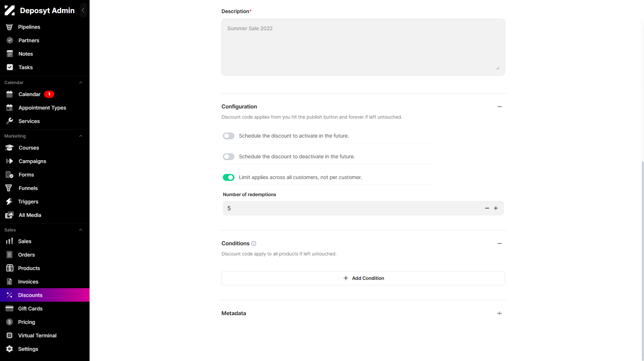Enable scheduling discount to deactivate in future

229,156
